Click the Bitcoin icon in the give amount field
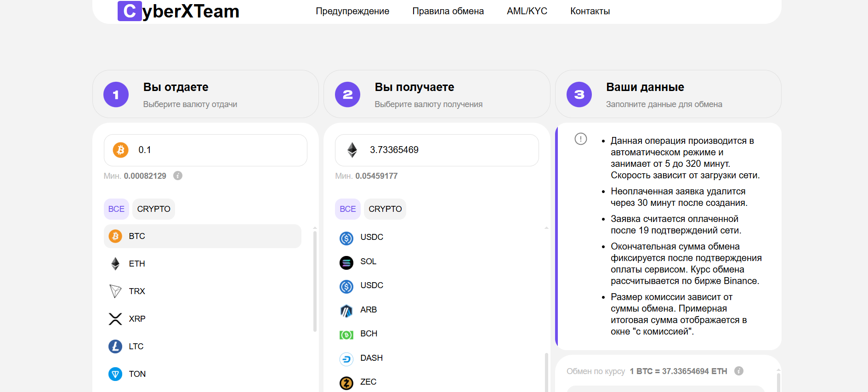This screenshot has height=392, width=868. (121, 150)
